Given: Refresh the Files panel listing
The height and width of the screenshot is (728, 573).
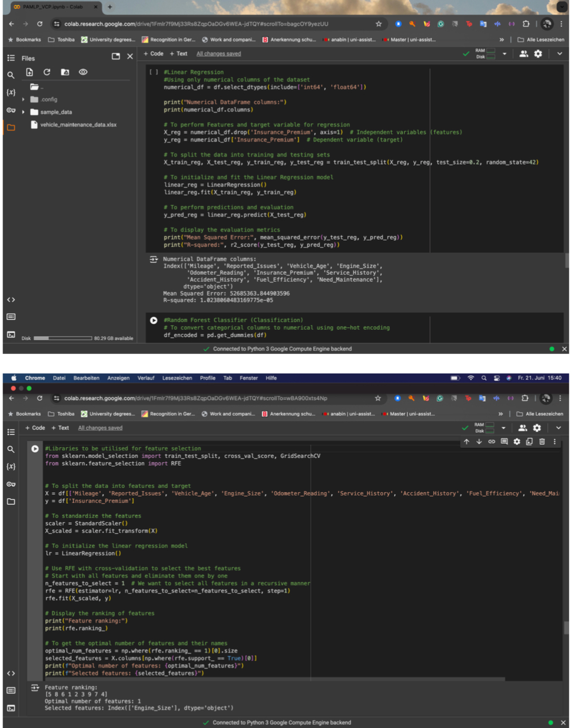Looking at the screenshot, I should coord(47,72).
